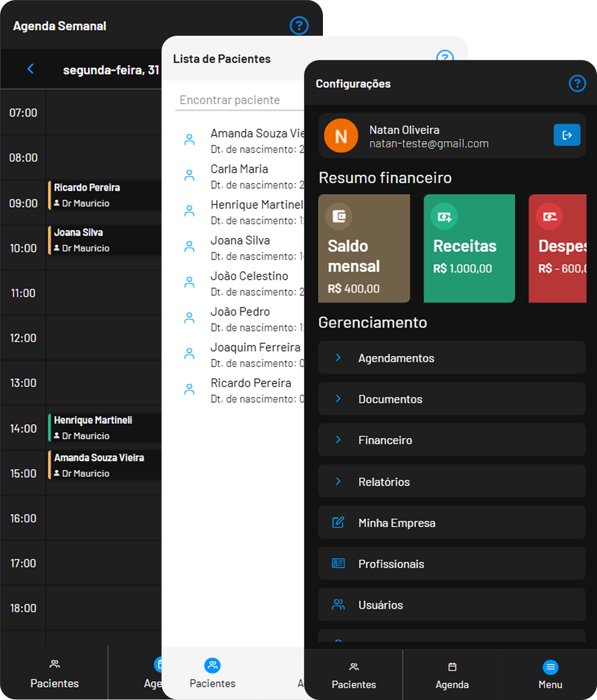This screenshot has height=700, width=597.
Task: Switch to the Menu tab
Action: [x=550, y=674]
